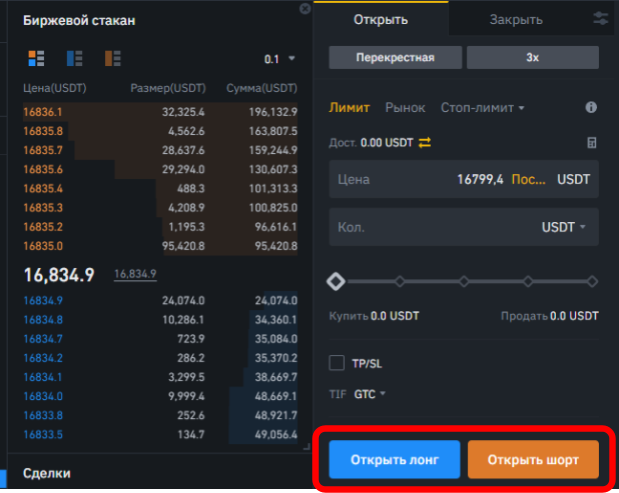This screenshot has width=619, height=493.
Task: Show combined bids and asks order book view
Action: (28, 59)
